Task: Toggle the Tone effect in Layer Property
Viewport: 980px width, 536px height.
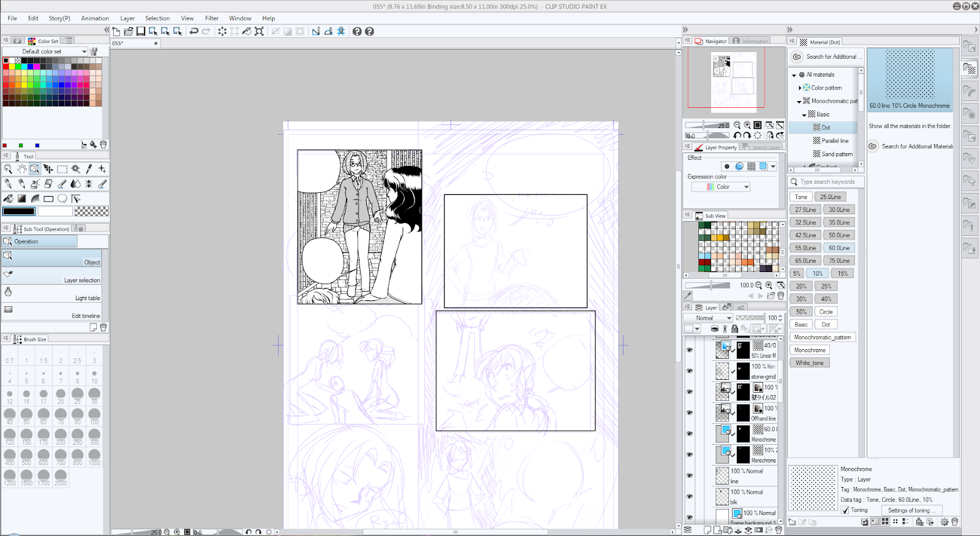Action: click(752, 167)
